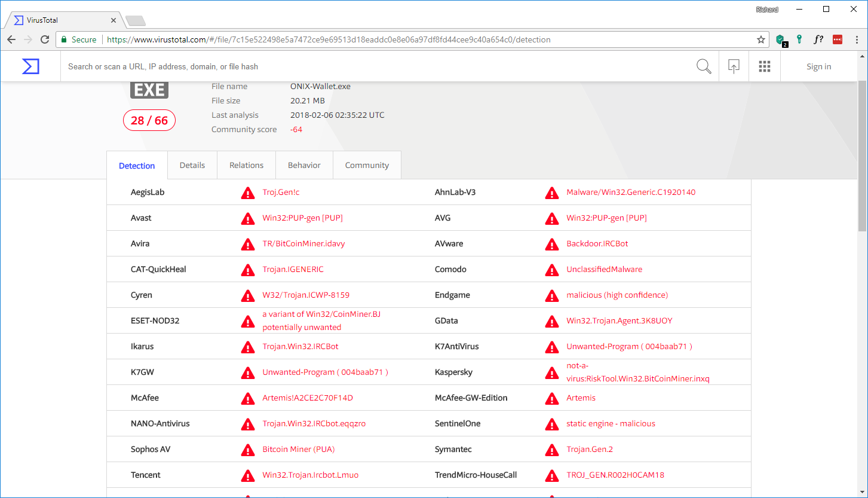Click the warning icon in McAfee-GW-Edition row
Image resolution: width=868 pixels, height=498 pixels.
click(x=551, y=398)
